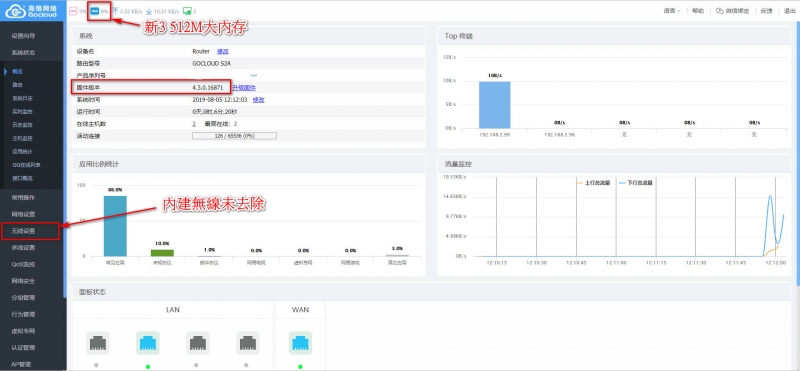Image resolution: width=800 pixels, height=371 pixels.
Task: Click 退出 to log out
Action: pos(790,11)
